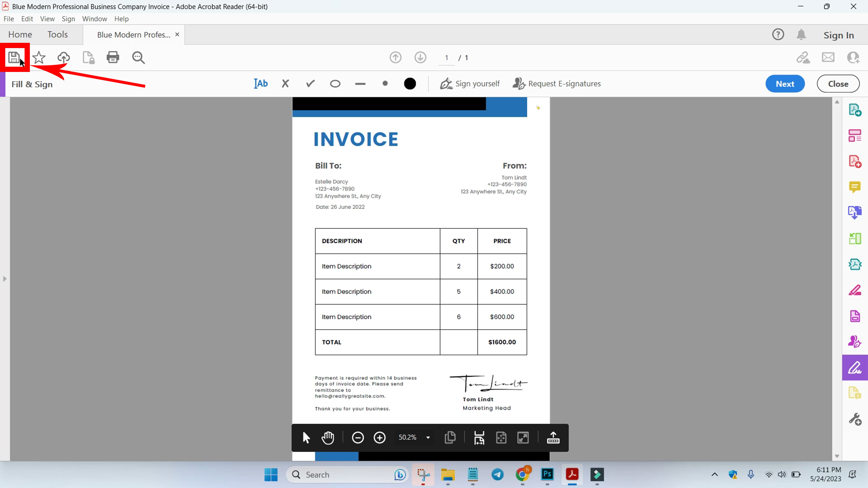Click scrollbar down arrow
Image resolution: width=868 pixels, height=488 pixels.
[837, 456]
